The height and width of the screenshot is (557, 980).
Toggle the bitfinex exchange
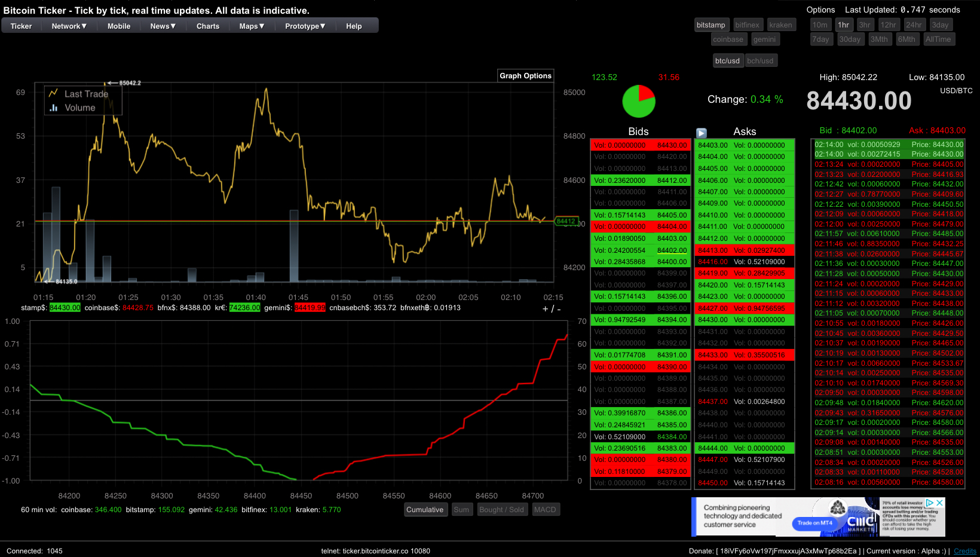[x=748, y=25]
